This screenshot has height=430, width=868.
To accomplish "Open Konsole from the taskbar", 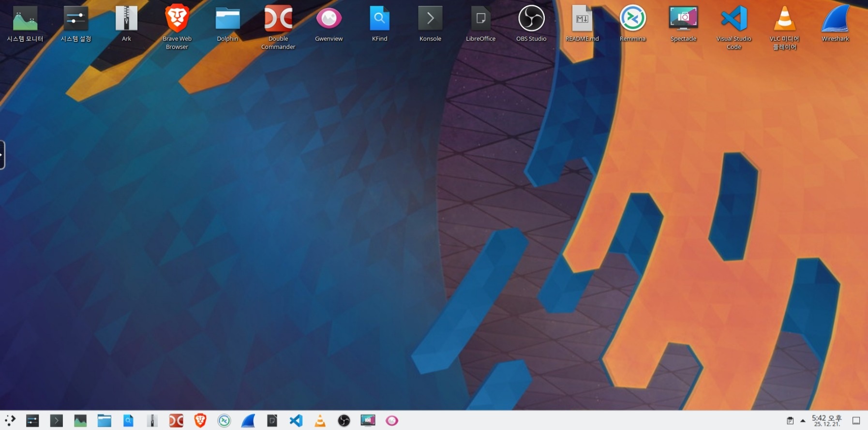I will [57, 421].
